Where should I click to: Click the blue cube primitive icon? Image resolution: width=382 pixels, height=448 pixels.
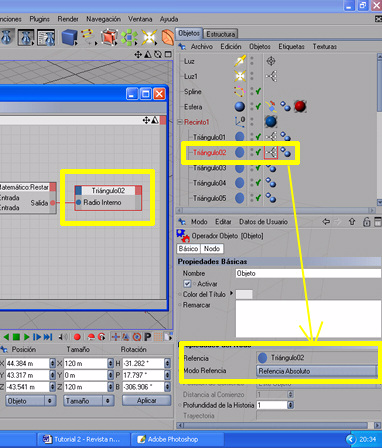pos(69,37)
